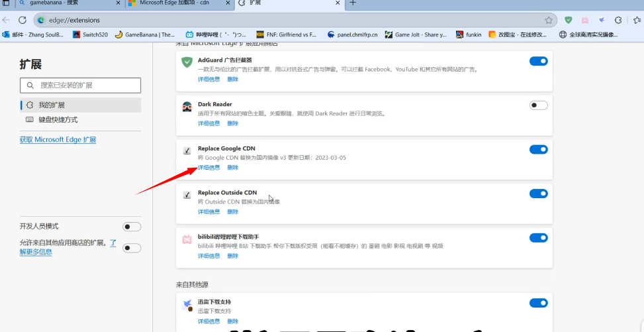Screen dimensions: 644x332
Task: Click 删除 for Replace Google CDN
Action: (232, 168)
